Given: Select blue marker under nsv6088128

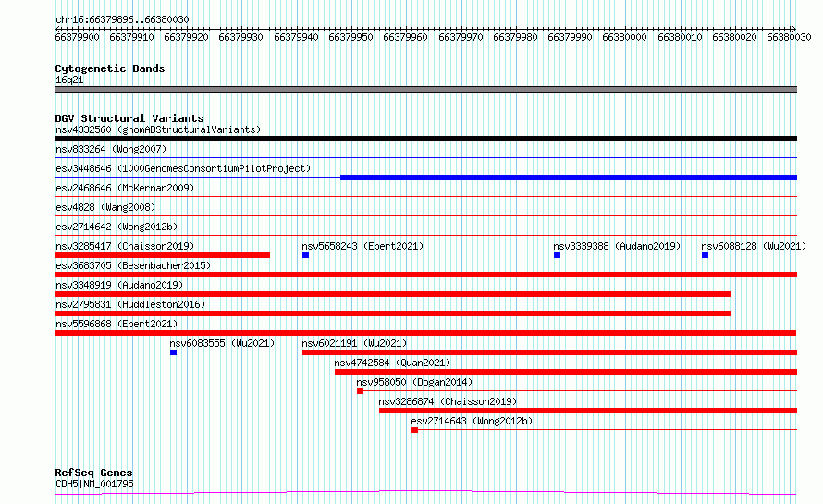Looking at the screenshot, I should [705, 255].
